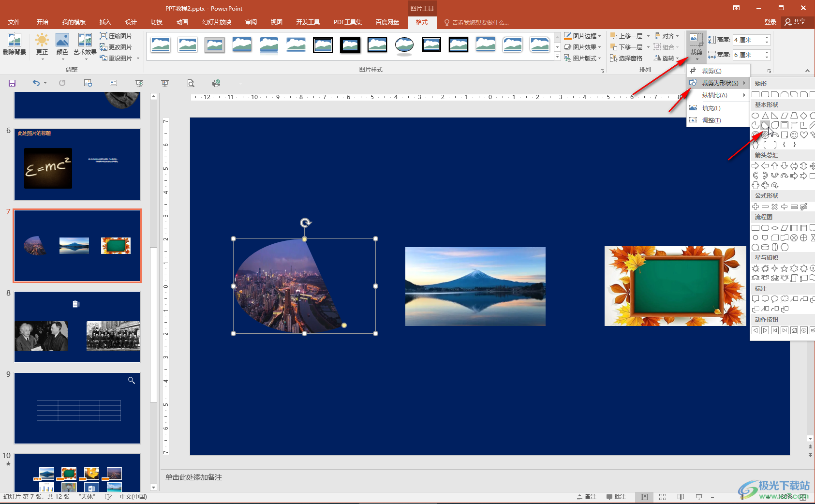Click Compress Pictures (压缩图片)
The width and height of the screenshot is (815, 504).
116,36
